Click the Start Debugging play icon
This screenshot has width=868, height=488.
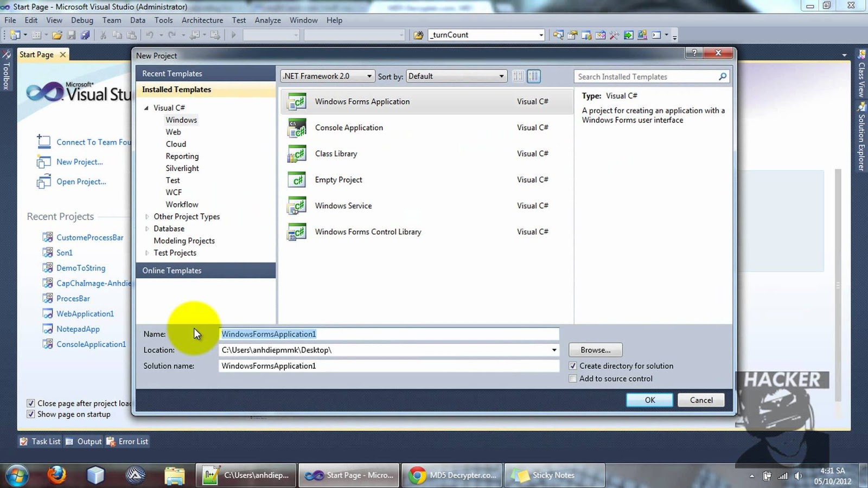click(234, 35)
